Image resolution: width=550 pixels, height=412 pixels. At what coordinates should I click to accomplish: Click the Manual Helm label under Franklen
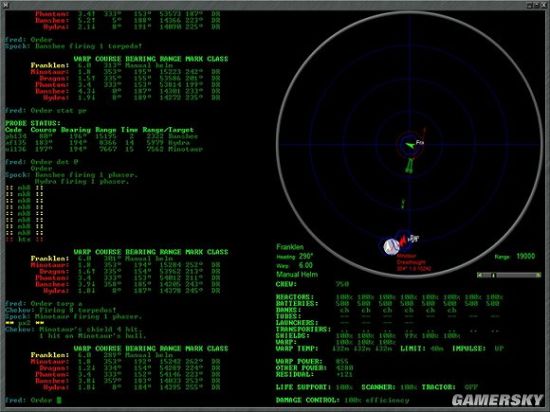[297, 274]
